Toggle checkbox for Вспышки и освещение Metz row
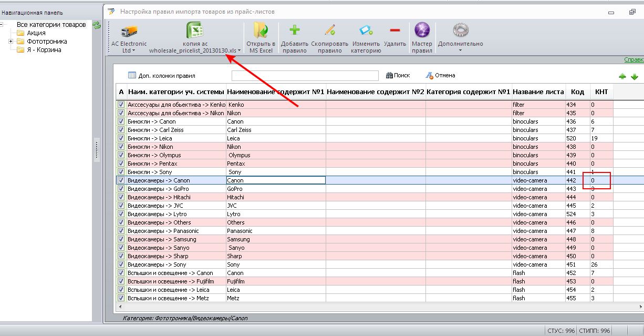 [121, 298]
